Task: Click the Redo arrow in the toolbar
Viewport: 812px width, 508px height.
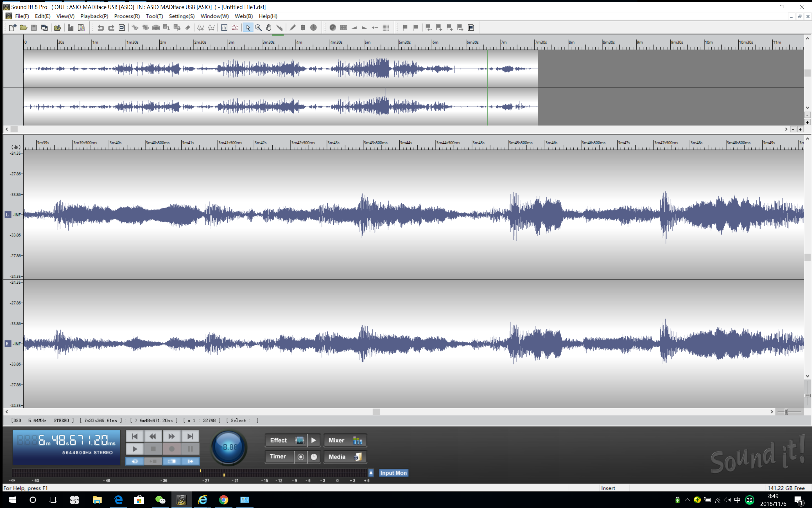Action: point(111,28)
